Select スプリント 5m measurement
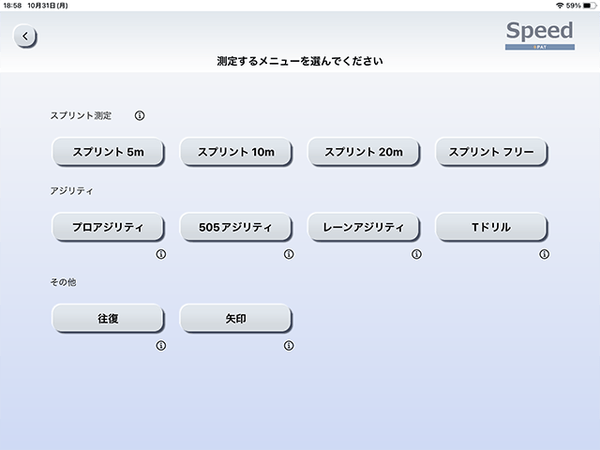 pyautogui.click(x=107, y=152)
